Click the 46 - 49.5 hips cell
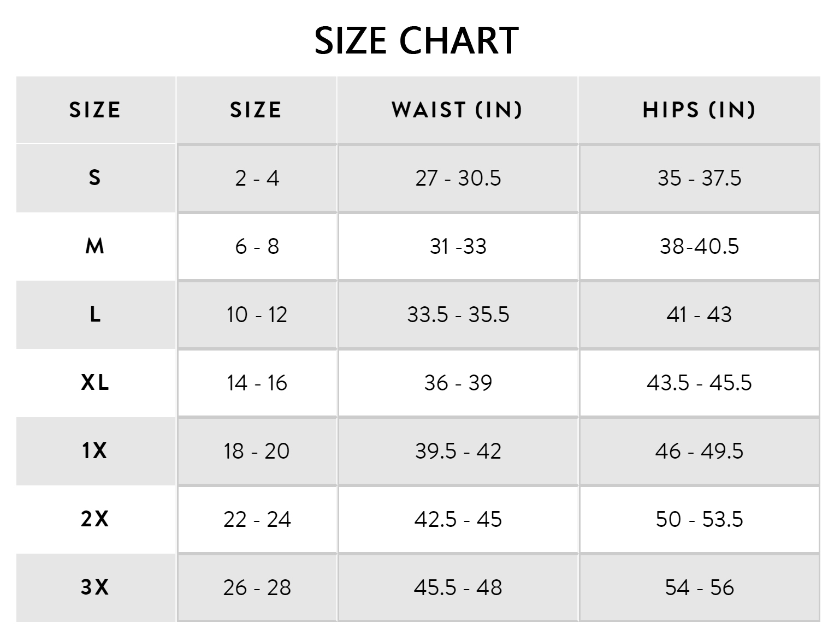The height and width of the screenshot is (641, 840). pos(699,451)
